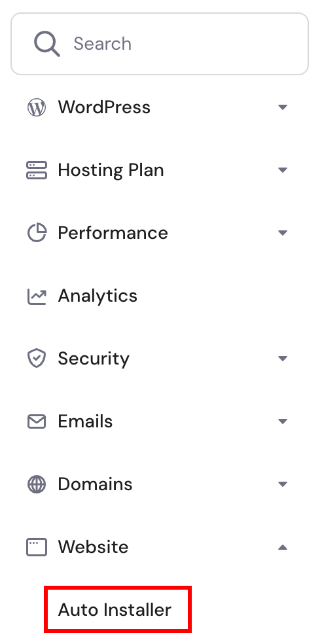The height and width of the screenshot is (644, 322).
Task: Expand the Performance dropdown arrow
Action: coord(283,233)
